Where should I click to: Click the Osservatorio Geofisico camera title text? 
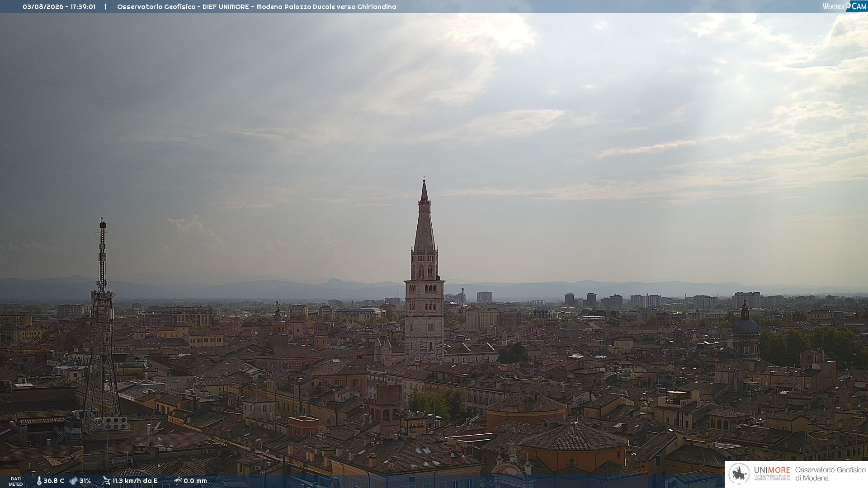pos(257,7)
